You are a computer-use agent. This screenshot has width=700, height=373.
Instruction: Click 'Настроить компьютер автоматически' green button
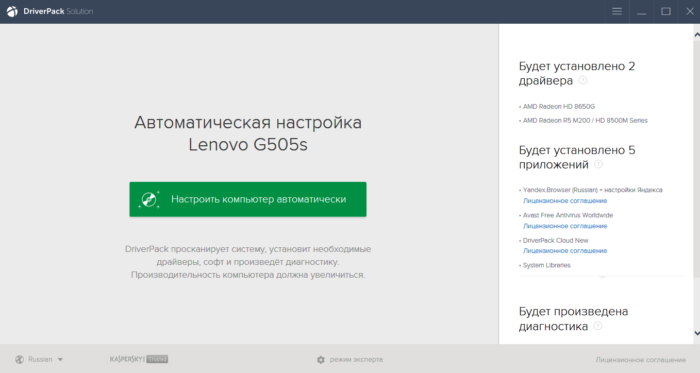click(248, 199)
